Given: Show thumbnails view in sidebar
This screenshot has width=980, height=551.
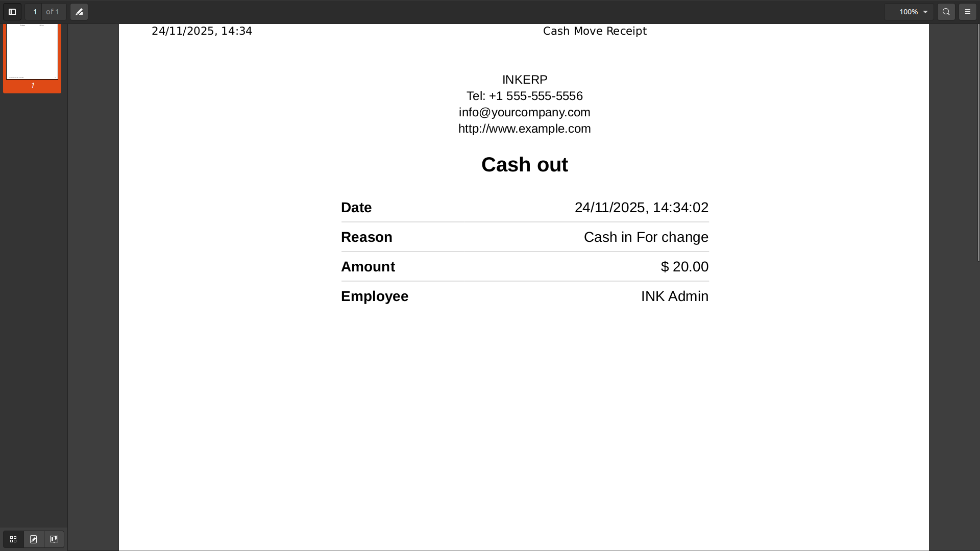Looking at the screenshot, I should click(13, 539).
